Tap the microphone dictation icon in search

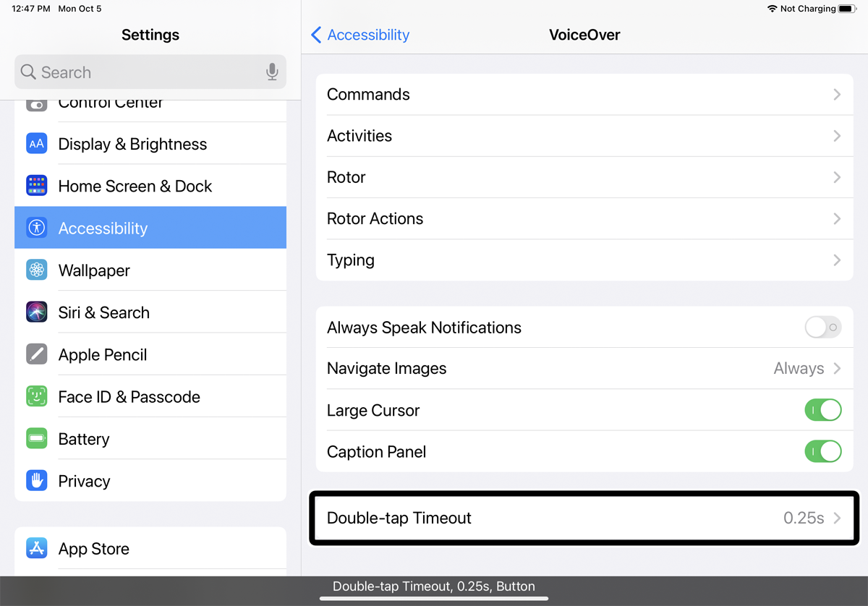pos(272,72)
